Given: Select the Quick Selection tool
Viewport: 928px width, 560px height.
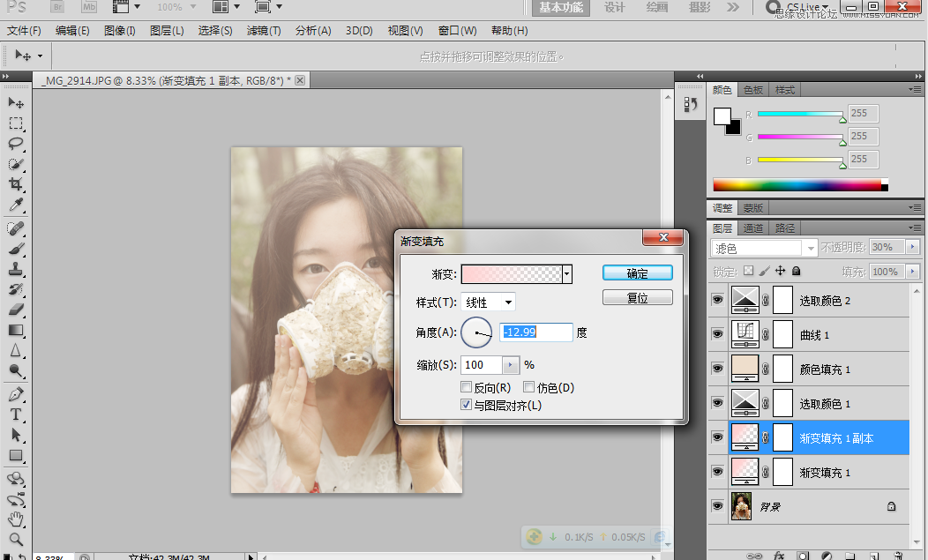Looking at the screenshot, I should [16, 164].
